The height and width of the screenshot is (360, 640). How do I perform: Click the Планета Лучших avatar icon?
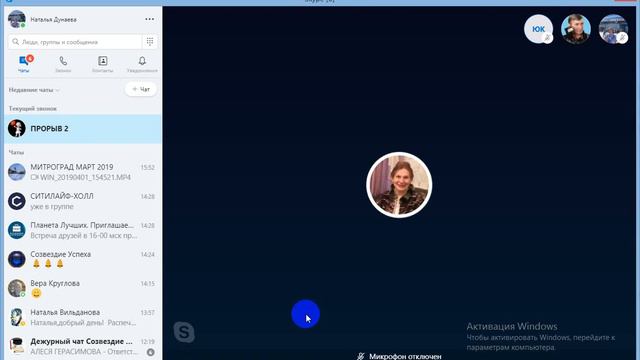pos(17,230)
